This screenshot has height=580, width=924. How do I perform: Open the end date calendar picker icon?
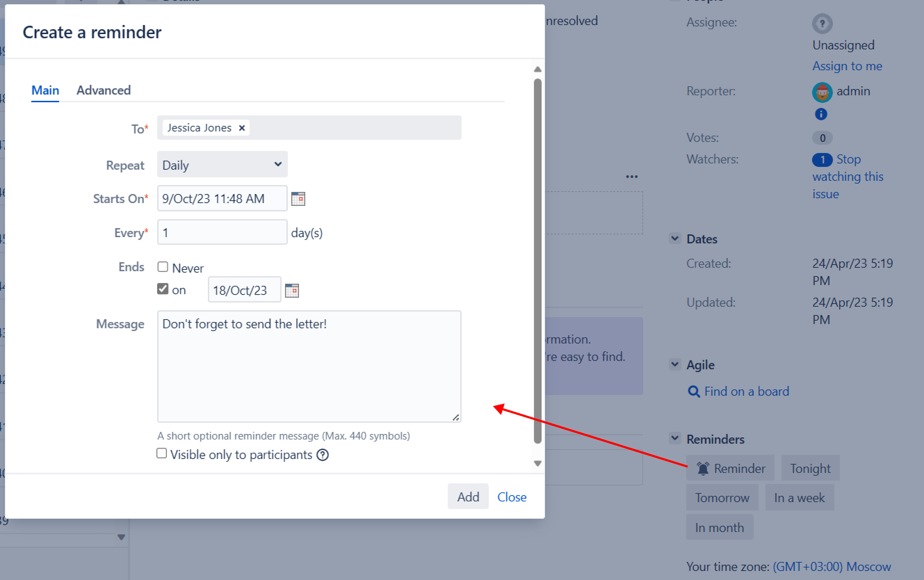pyautogui.click(x=292, y=290)
